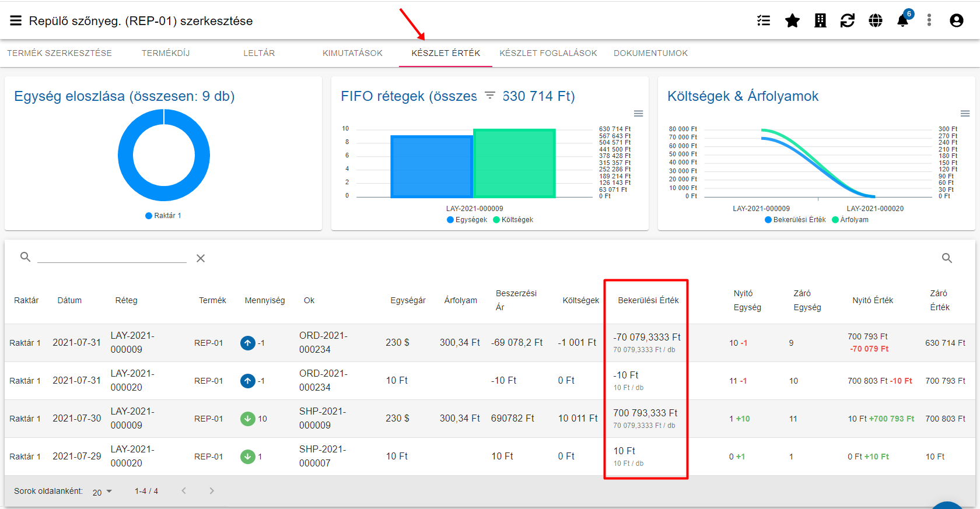Sort by Réteg column header
980x509 pixels.
pyautogui.click(x=127, y=300)
